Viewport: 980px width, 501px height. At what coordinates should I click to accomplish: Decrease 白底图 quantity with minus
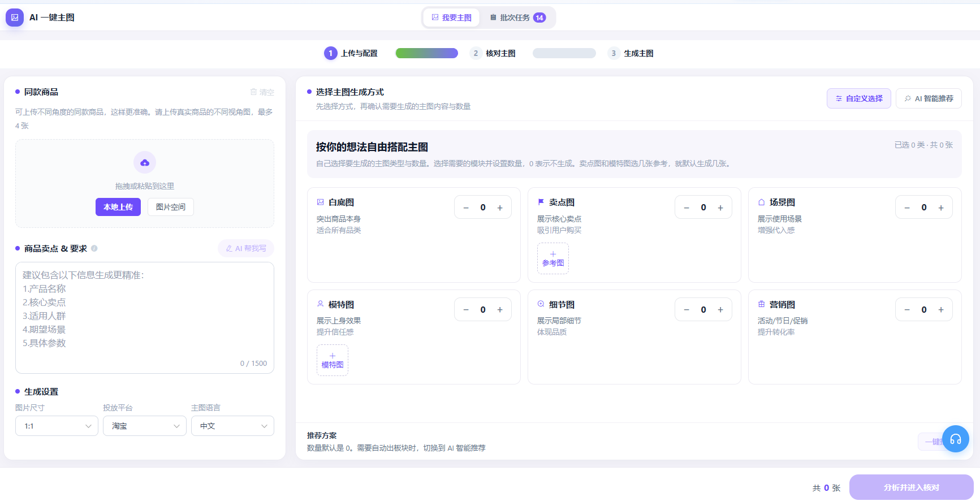[x=466, y=208]
